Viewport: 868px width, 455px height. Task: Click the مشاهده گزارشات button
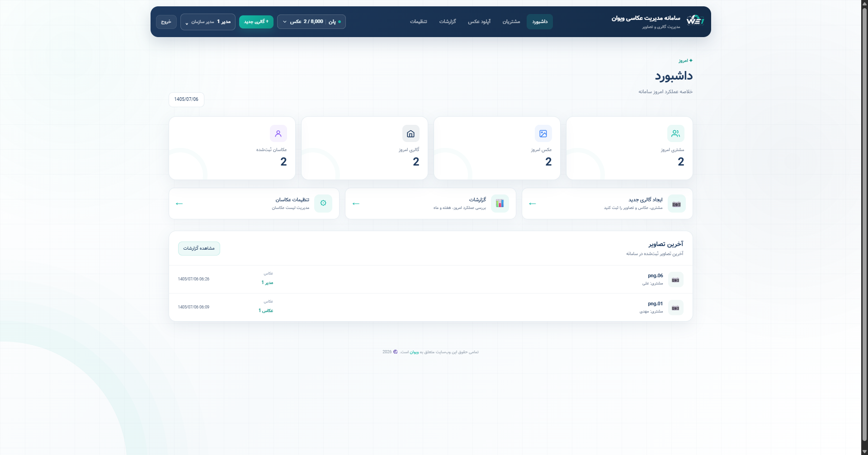pos(199,248)
